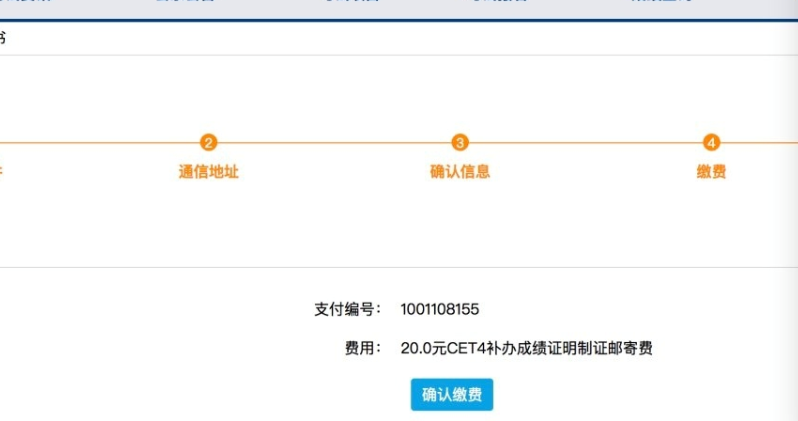The width and height of the screenshot is (798, 421).
Task: Click progress line between steps 3 and 4
Action: 585,143
